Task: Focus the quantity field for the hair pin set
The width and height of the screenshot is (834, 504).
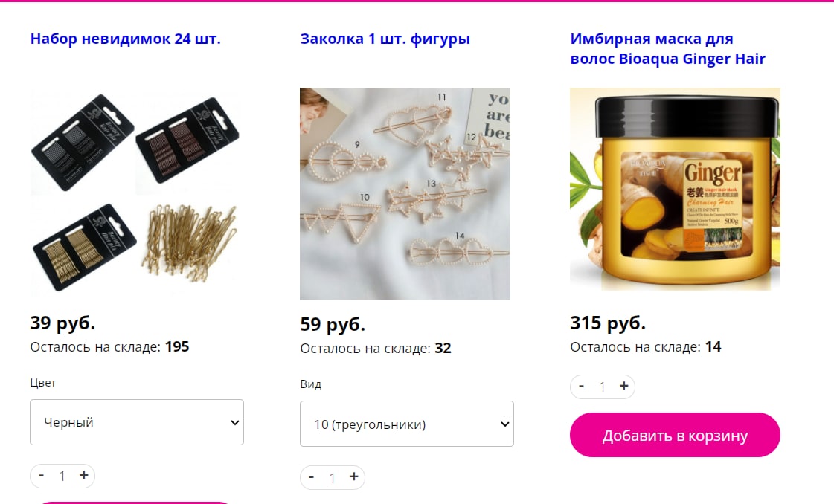Action: point(62,476)
